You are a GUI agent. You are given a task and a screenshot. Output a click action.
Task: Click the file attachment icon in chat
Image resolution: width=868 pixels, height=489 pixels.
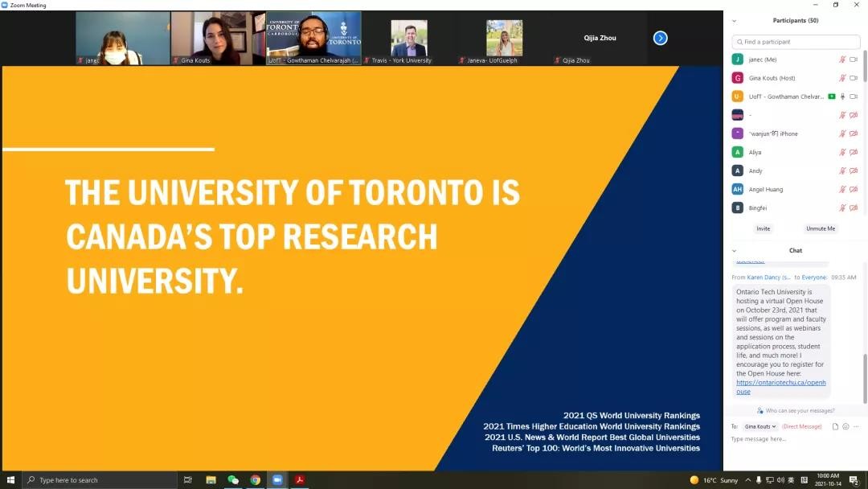click(x=836, y=426)
